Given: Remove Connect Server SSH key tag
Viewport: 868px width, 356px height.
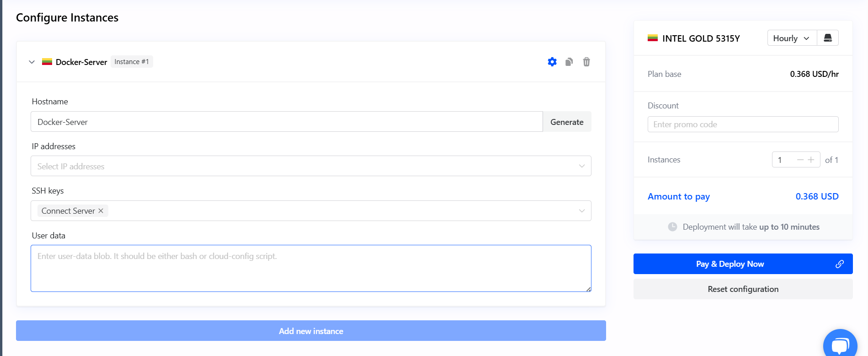Looking at the screenshot, I should 101,211.
